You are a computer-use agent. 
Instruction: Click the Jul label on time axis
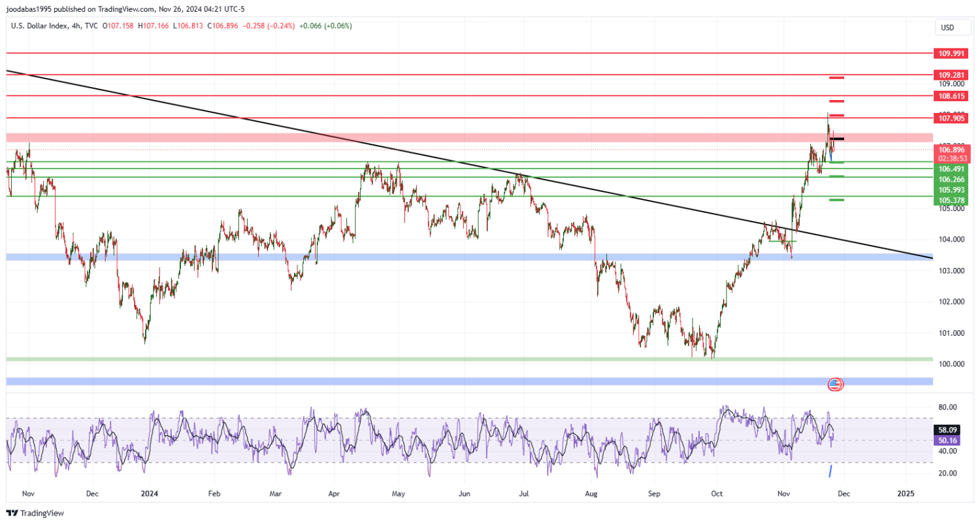point(523,493)
